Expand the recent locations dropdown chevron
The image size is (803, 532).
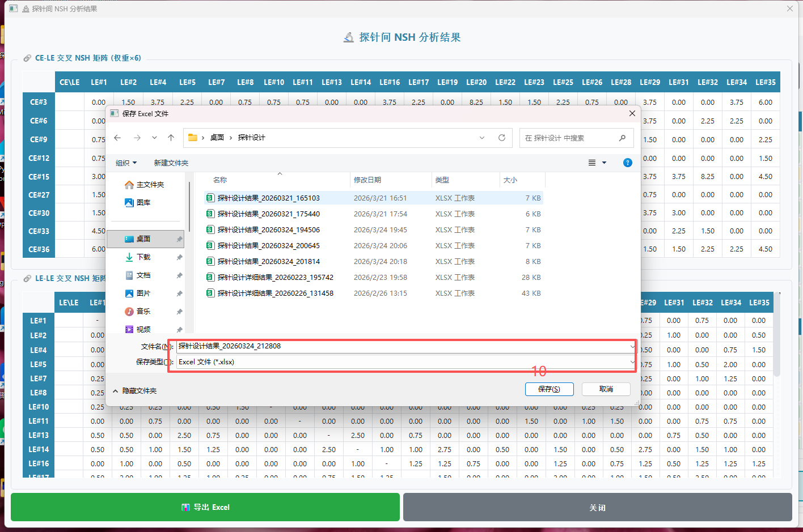tap(154, 138)
